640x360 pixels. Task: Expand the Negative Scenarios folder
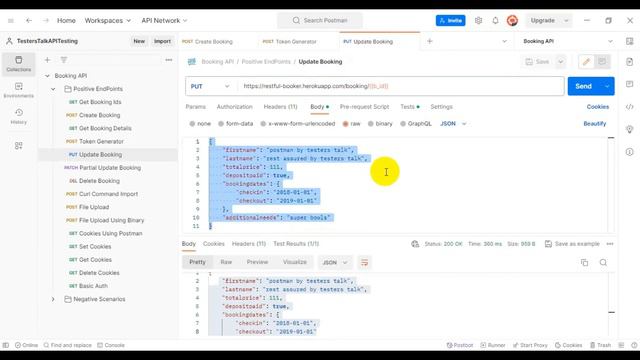(x=53, y=299)
